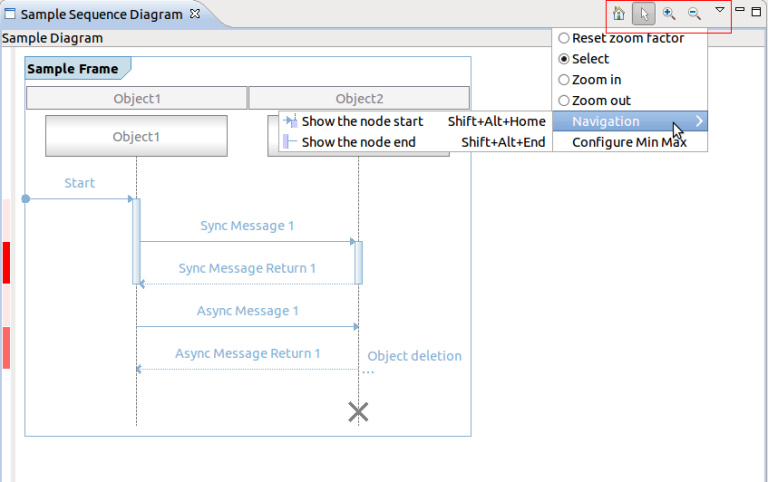Click the zoom in magnifier toolbar icon
This screenshot has width=768, height=482.
click(x=669, y=14)
